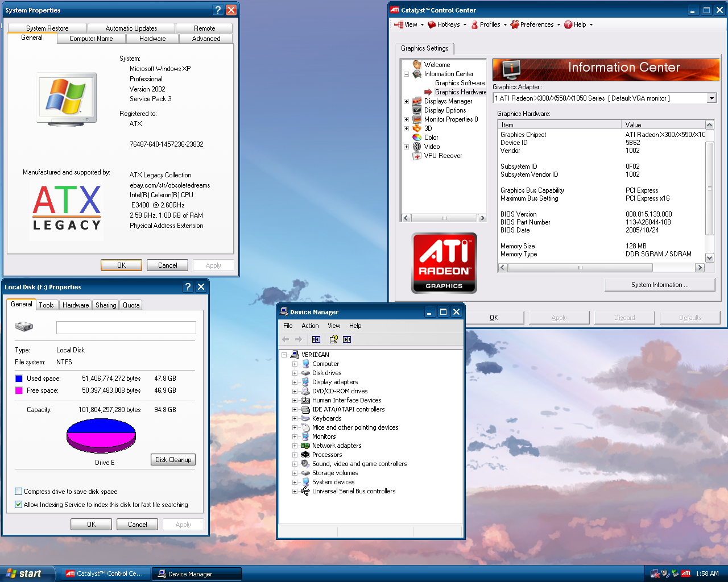Click System devices icon in Device Manager

tap(305, 482)
